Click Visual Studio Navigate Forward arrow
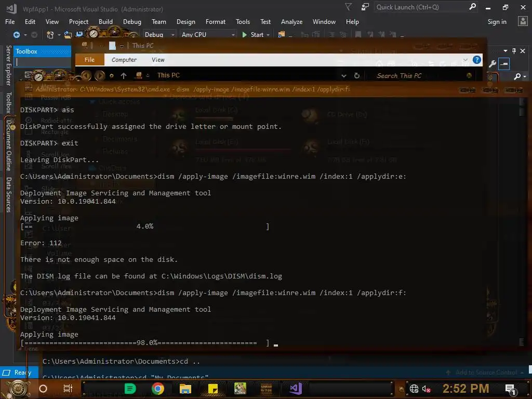532x399 pixels. [34, 35]
